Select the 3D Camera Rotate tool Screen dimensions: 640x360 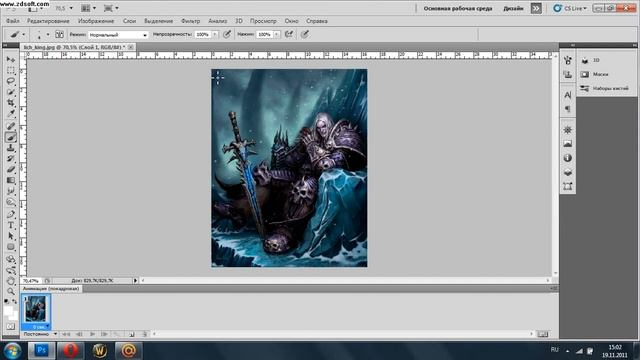(x=11, y=270)
